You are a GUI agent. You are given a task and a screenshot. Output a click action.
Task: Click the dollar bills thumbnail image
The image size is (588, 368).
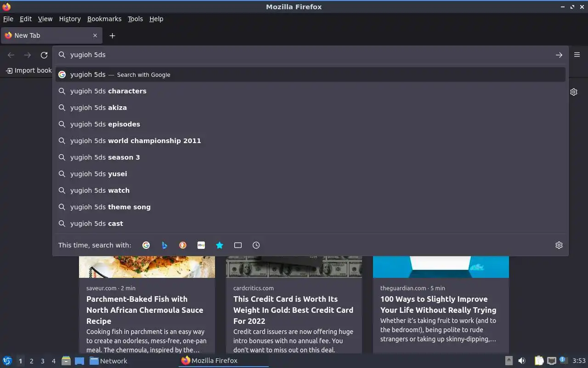pyautogui.click(x=294, y=267)
